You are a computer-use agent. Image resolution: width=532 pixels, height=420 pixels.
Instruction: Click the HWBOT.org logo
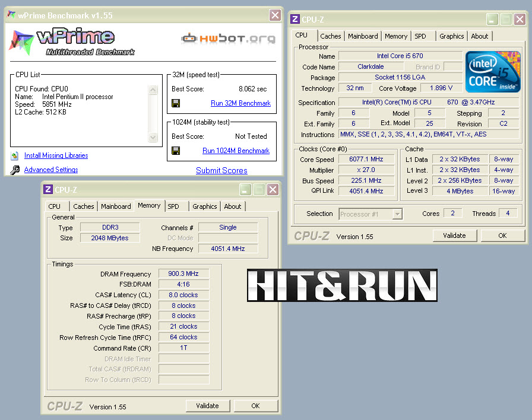click(228, 39)
